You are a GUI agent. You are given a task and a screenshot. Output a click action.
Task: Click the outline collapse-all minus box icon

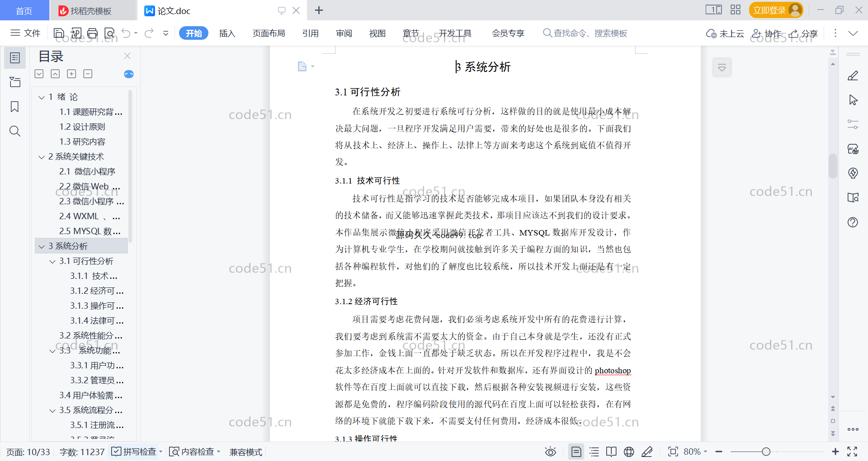88,74
